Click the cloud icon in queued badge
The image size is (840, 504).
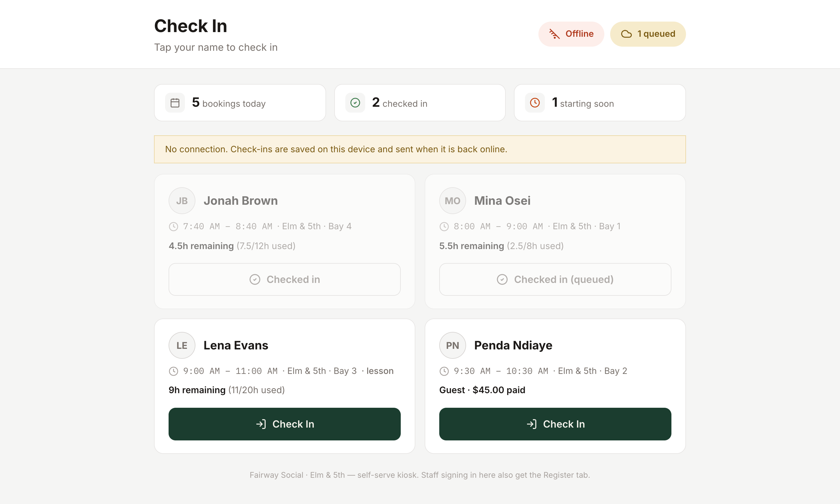point(626,34)
